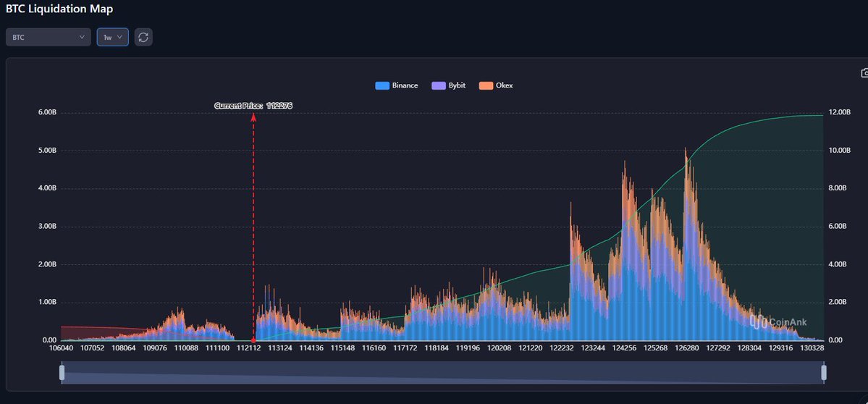Click the 118184 x-axis label

(437, 348)
